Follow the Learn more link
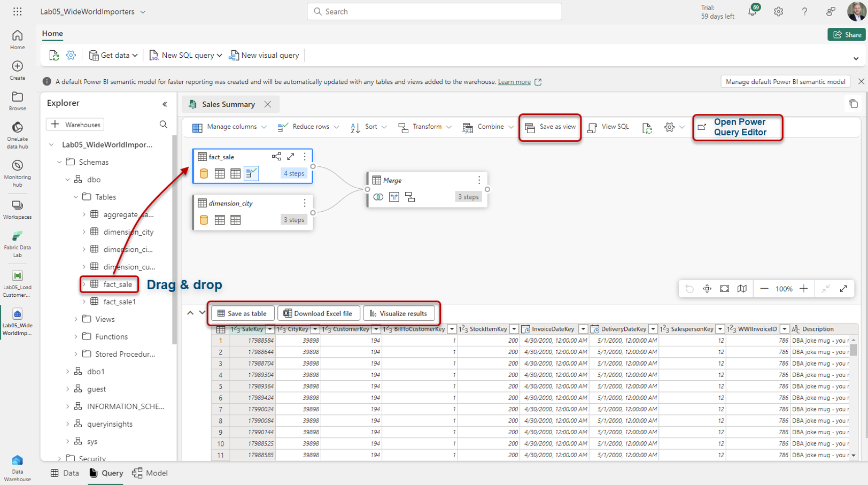868x485 pixels. [514, 82]
